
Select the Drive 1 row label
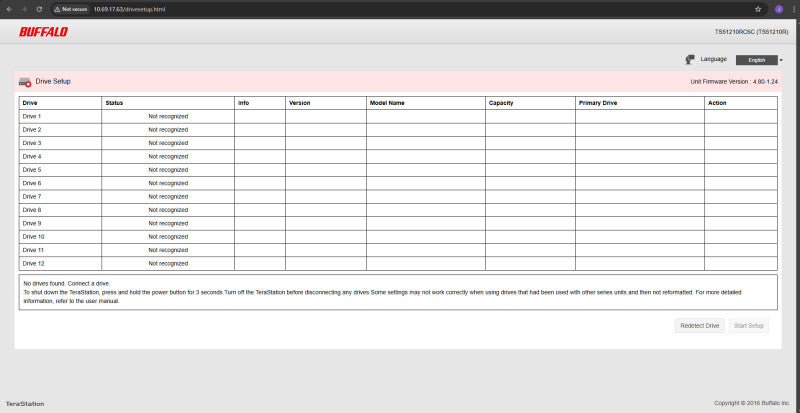(x=32, y=116)
